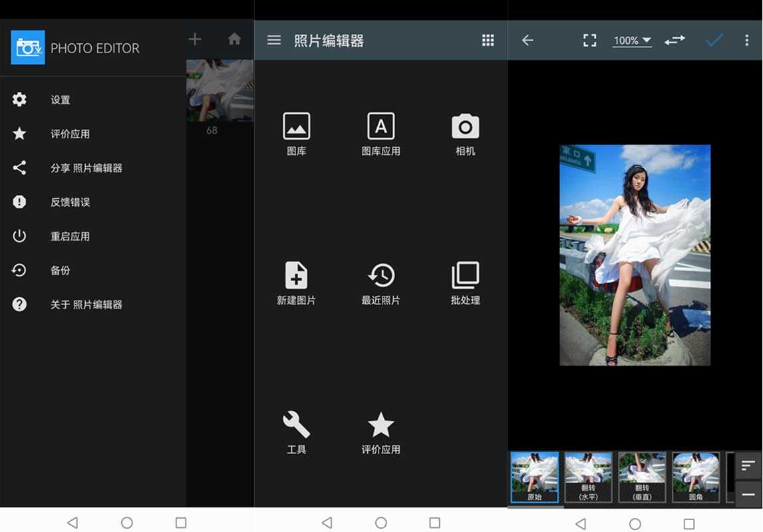763x532 pixels.
Task: Select the 关于 照片编辑器 menu label
Action: tap(86, 305)
